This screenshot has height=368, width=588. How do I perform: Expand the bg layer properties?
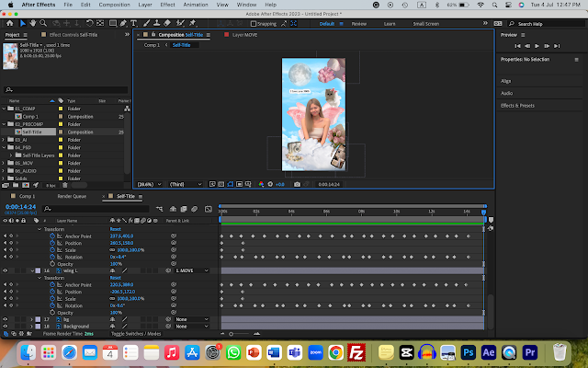click(32, 319)
